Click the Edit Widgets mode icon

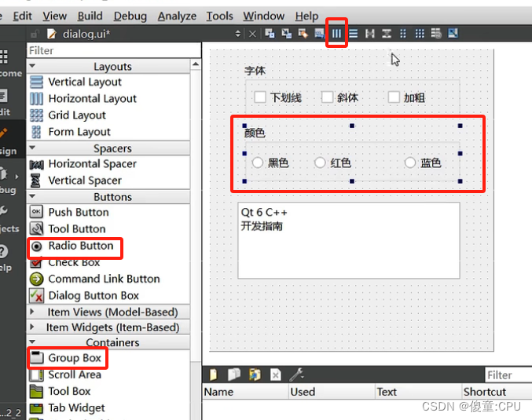270,34
